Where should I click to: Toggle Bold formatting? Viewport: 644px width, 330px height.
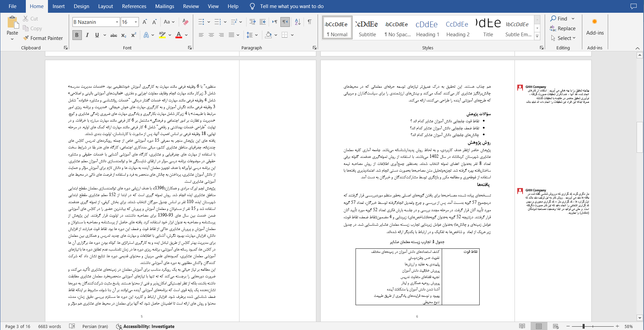pyautogui.click(x=77, y=35)
